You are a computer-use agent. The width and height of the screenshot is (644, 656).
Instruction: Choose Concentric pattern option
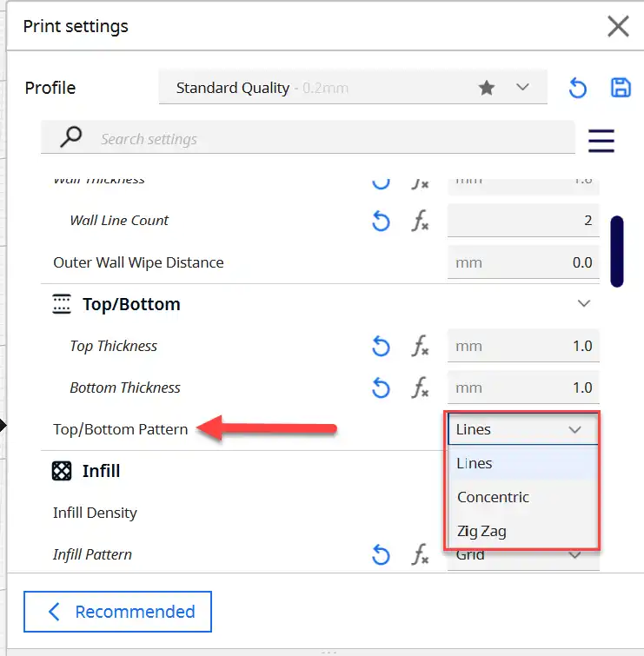click(x=522, y=497)
